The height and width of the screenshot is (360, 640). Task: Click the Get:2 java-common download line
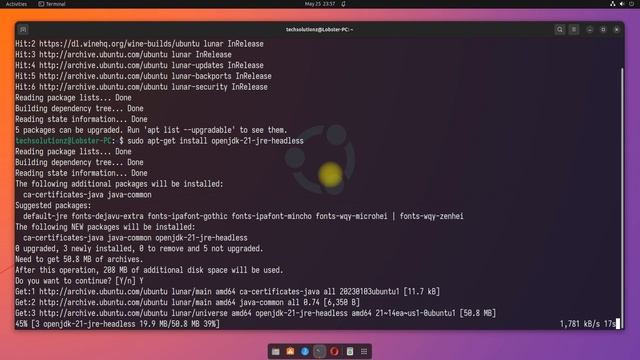pyautogui.click(x=188, y=302)
